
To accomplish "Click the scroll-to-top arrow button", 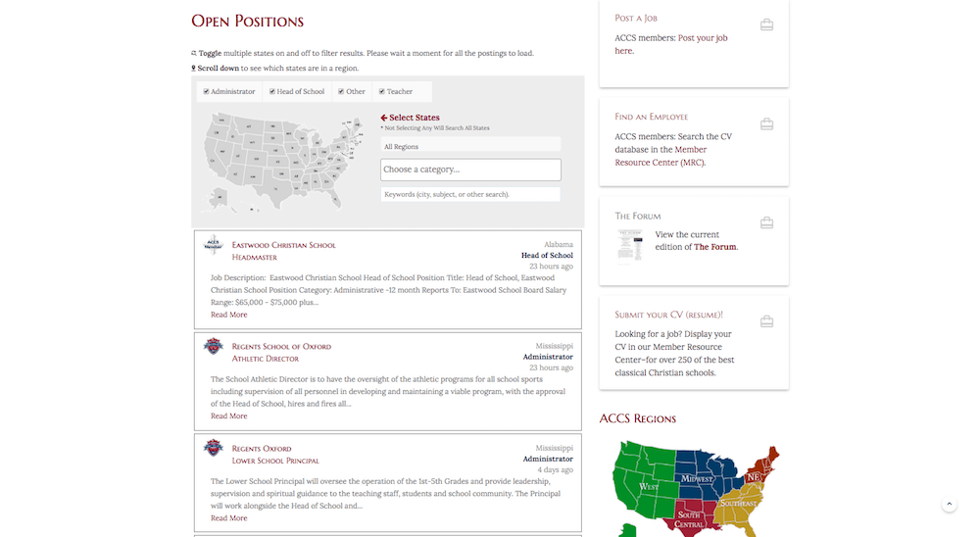I will 949,504.
